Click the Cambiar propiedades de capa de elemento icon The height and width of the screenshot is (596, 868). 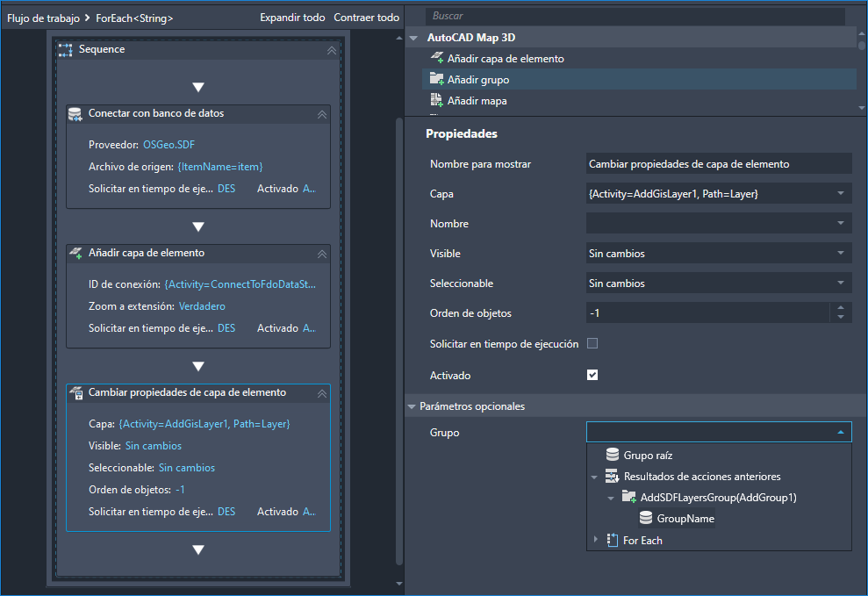[75, 393]
